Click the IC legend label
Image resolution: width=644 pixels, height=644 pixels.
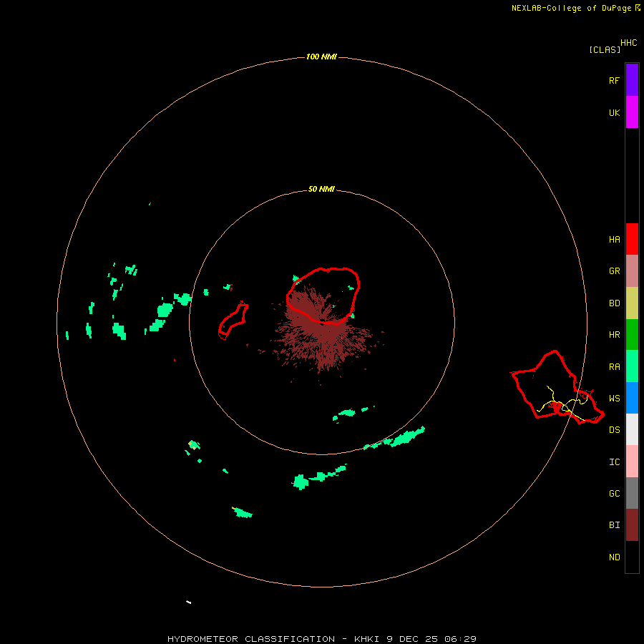[614, 462]
